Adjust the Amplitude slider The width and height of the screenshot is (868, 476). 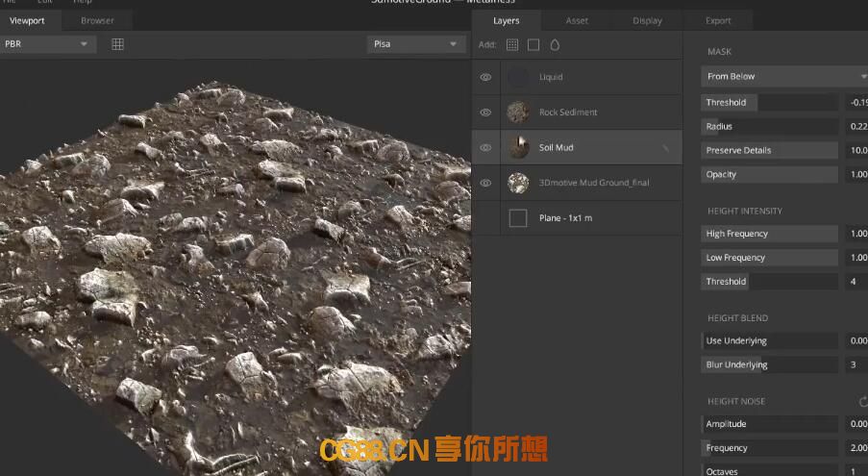(x=769, y=424)
